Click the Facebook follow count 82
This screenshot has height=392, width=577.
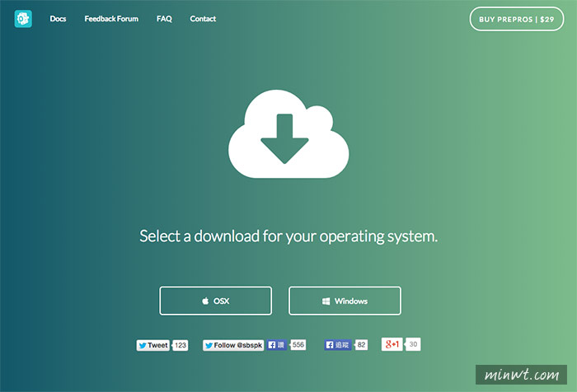pos(361,345)
